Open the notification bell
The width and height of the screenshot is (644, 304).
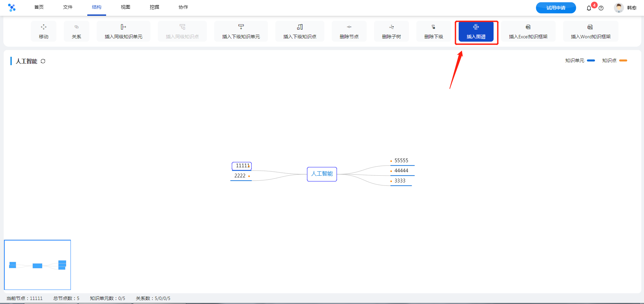point(589,8)
